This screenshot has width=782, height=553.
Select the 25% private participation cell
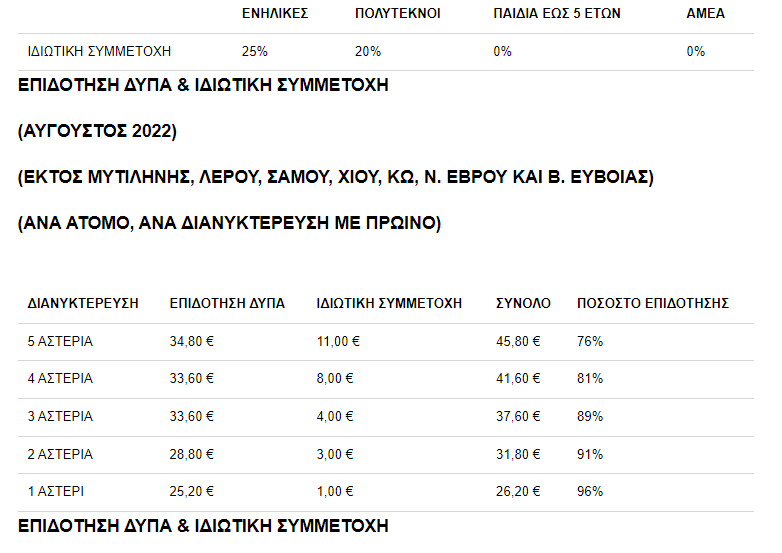255,51
